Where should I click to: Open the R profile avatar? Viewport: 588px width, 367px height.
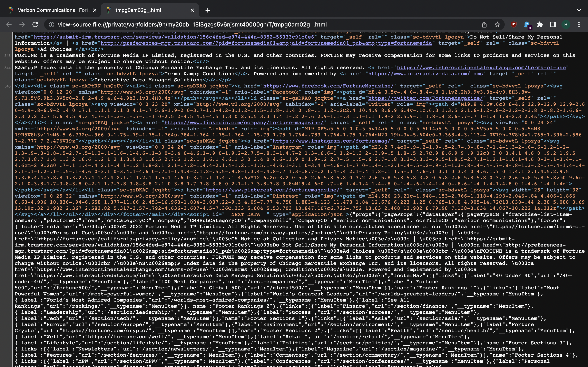click(566, 24)
